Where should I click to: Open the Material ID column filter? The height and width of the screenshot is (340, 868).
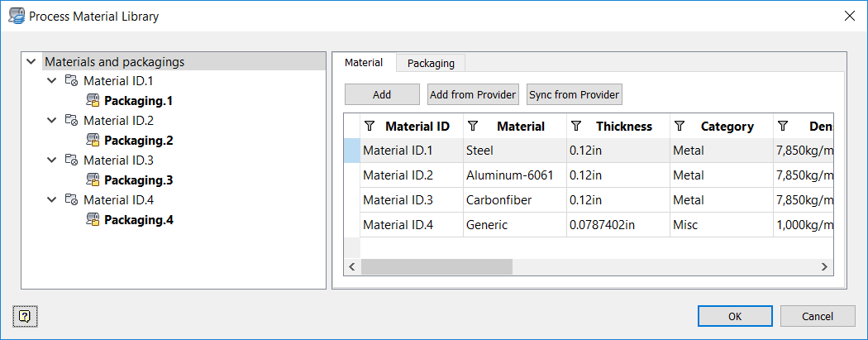click(370, 126)
